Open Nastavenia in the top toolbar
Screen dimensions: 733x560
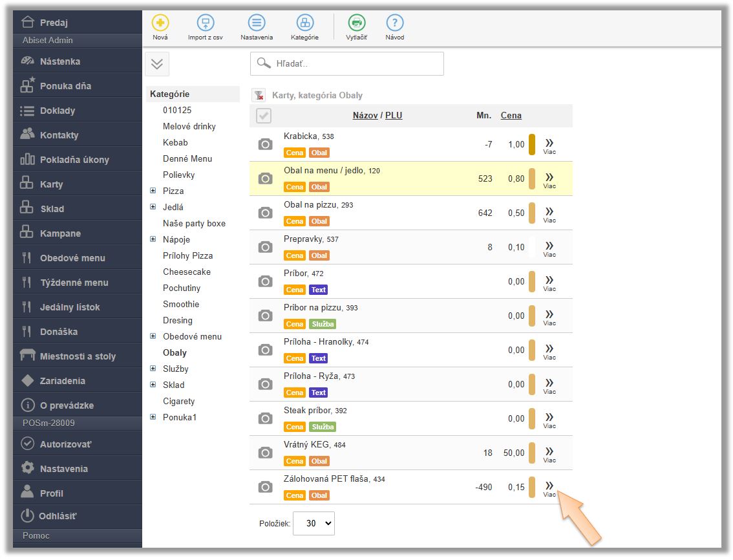(x=257, y=23)
